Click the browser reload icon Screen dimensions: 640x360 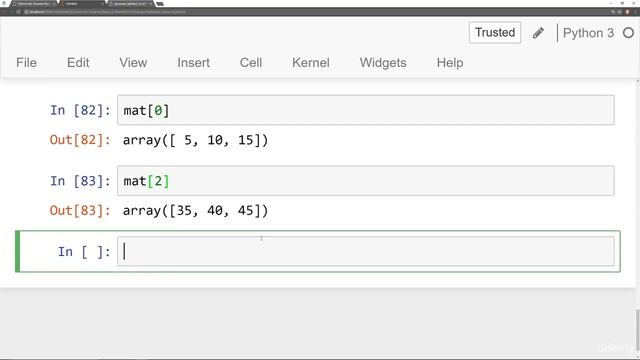coord(18,12)
